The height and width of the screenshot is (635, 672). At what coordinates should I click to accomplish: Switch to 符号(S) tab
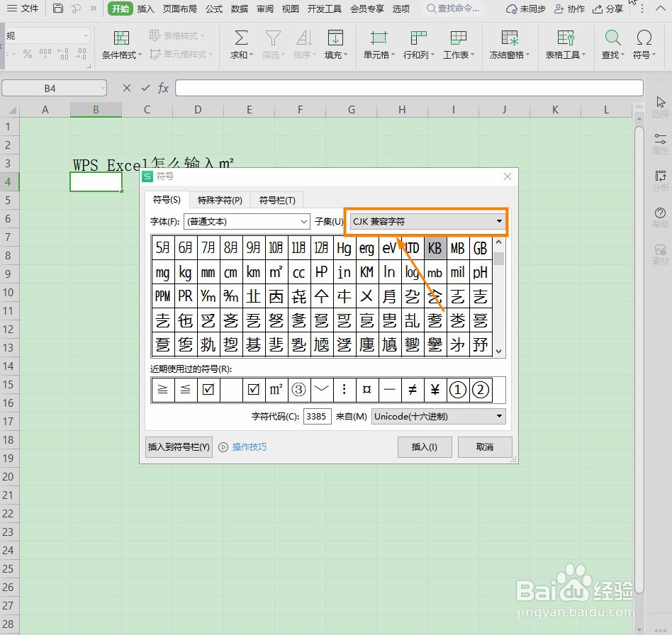[x=167, y=200]
